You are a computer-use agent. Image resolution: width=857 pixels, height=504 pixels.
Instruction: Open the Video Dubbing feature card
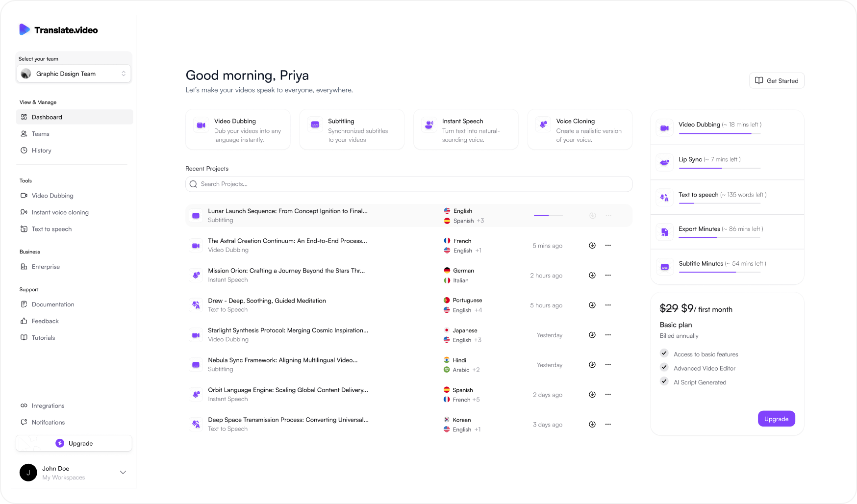click(238, 130)
